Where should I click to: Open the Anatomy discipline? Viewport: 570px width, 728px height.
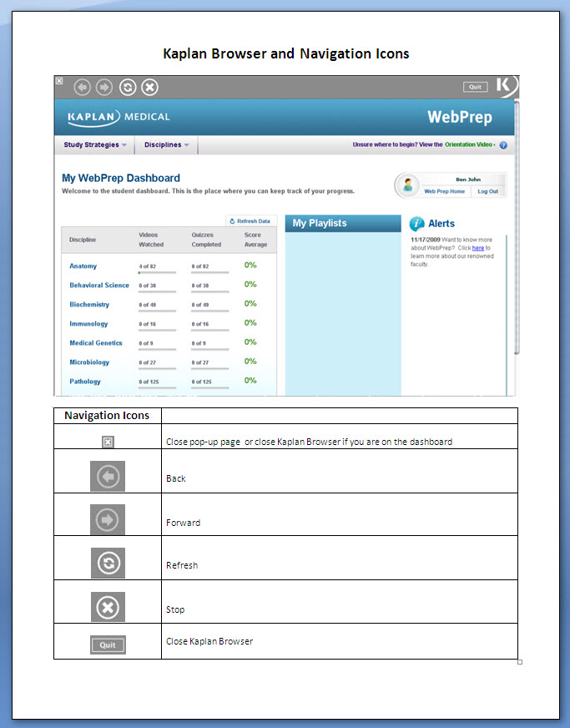click(x=83, y=266)
